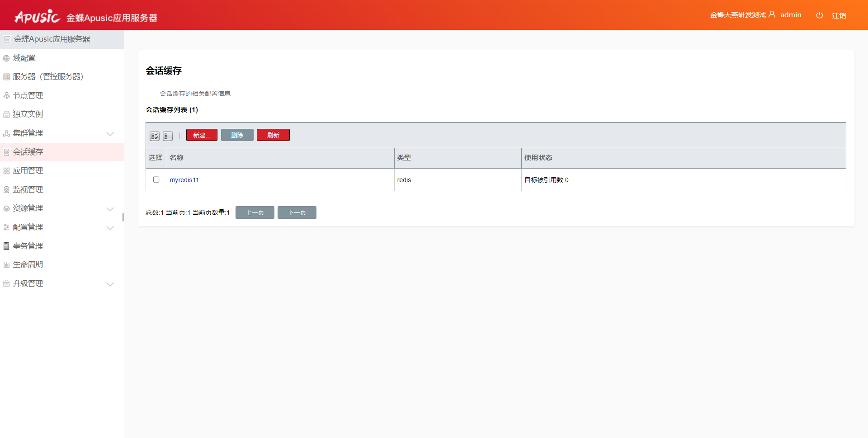Click the select-all icon in the table toolbar
The height and width of the screenshot is (438, 868).
(155, 136)
